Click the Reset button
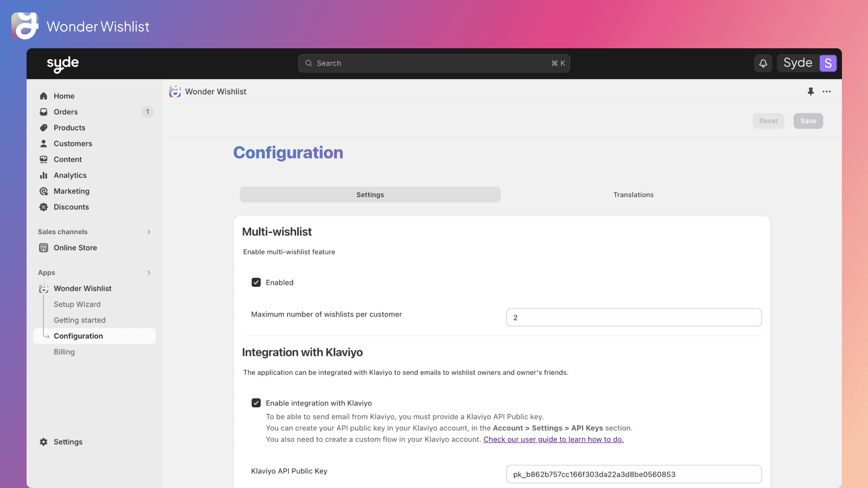Screen dimensions: 868x488 point(768,121)
